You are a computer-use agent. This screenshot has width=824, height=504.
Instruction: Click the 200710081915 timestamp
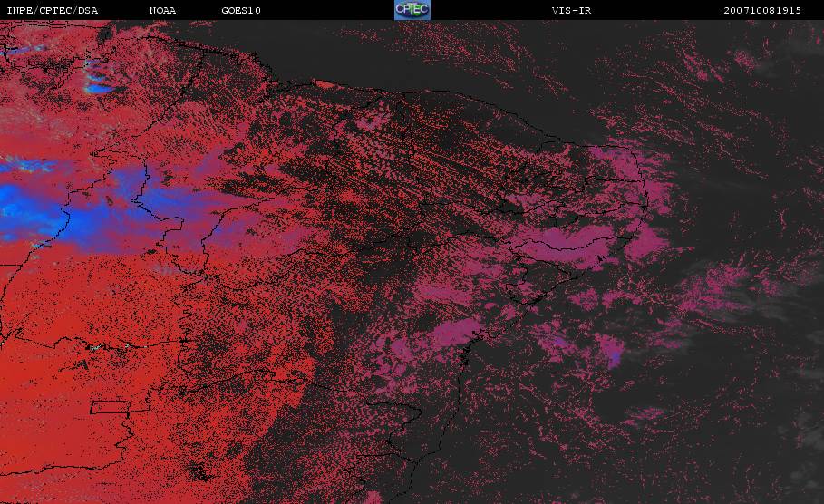pos(762,10)
